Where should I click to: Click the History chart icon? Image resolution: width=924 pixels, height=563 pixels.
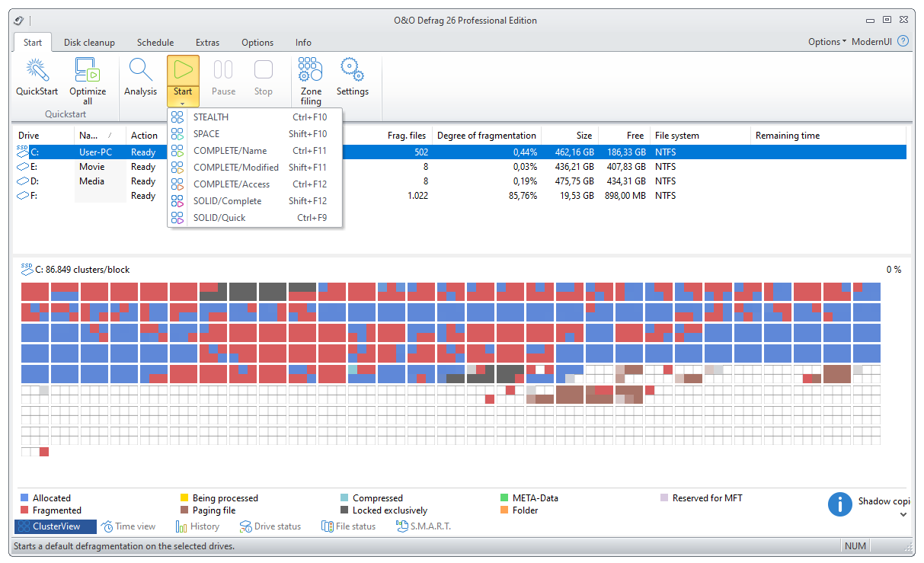(x=181, y=526)
